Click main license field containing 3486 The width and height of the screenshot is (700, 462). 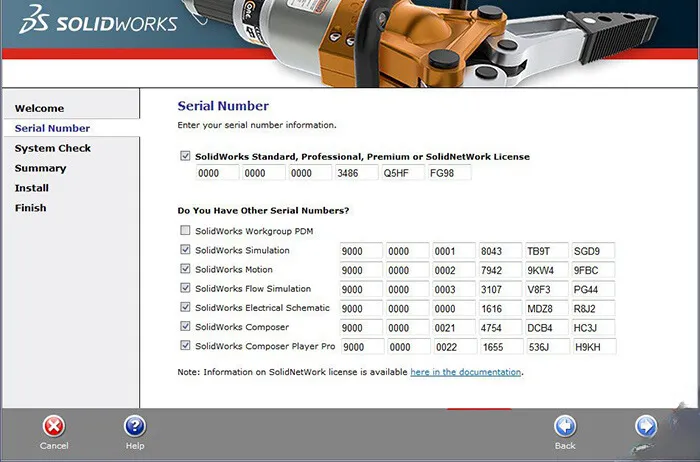click(x=357, y=173)
